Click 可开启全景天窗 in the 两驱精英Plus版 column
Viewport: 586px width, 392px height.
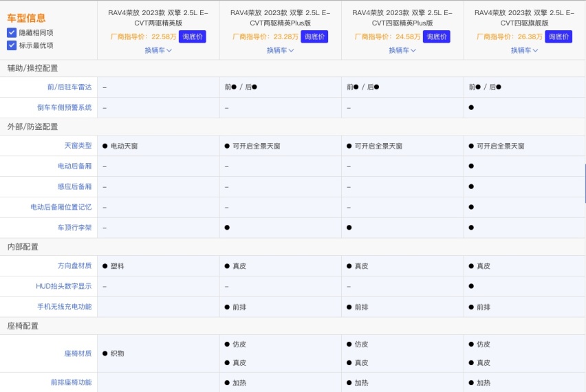pos(257,146)
